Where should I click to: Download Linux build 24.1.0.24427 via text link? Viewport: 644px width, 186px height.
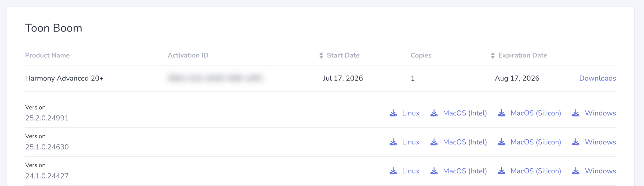[411, 171]
